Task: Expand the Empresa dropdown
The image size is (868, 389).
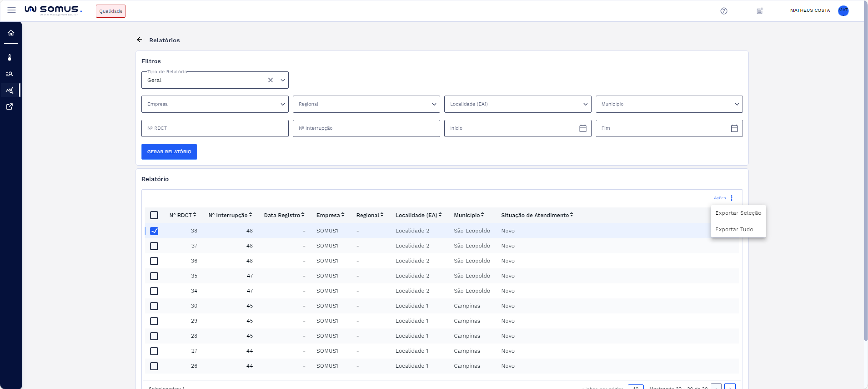Action: (x=215, y=104)
